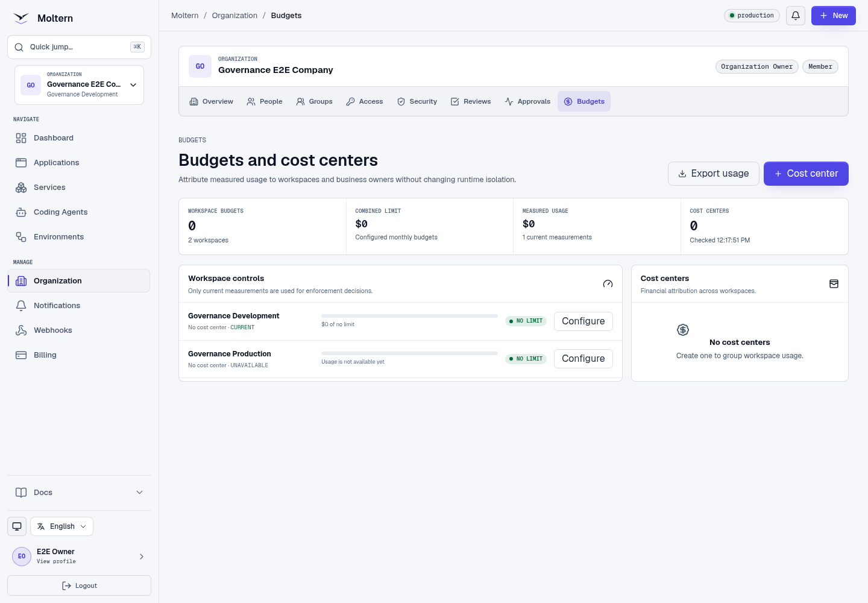Open Dashboard from the sidebar
Viewport: 868px width, 603px height.
click(x=79, y=138)
